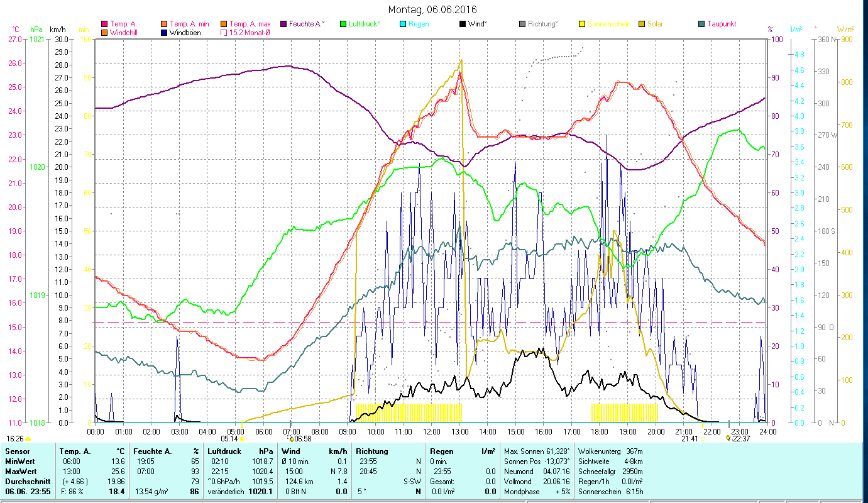Click the purple Feuchte A.* legend swatch
The width and height of the screenshot is (868, 503).
click(283, 25)
